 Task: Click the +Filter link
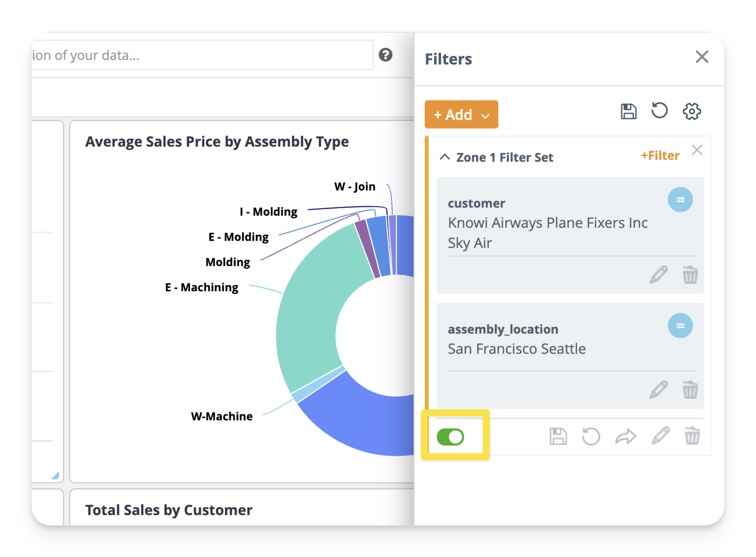[660, 156]
